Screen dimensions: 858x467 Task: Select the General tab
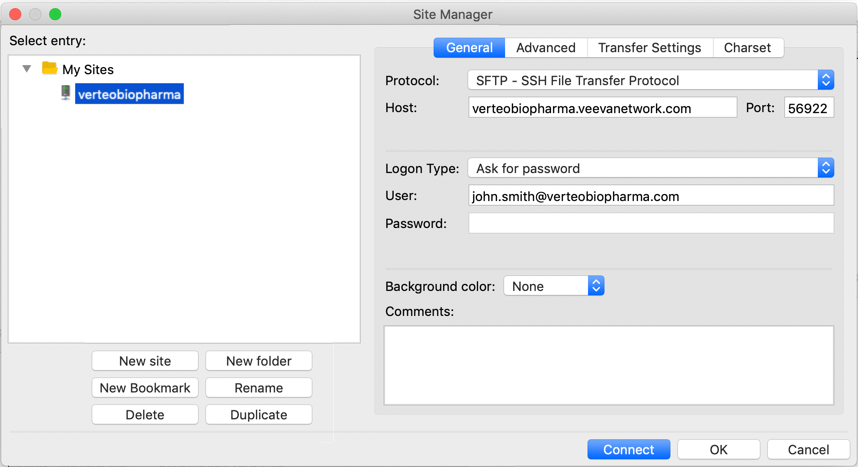pos(469,47)
